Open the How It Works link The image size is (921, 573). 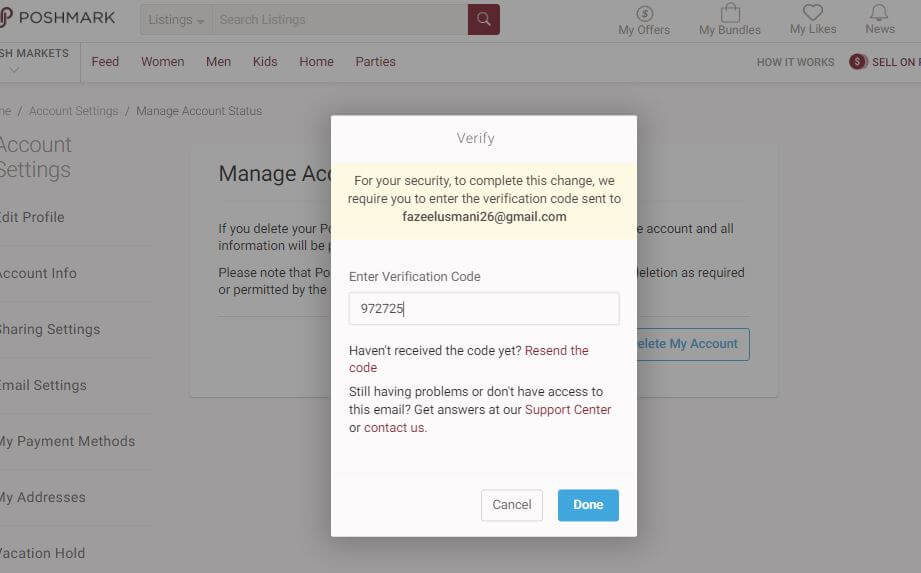click(795, 62)
